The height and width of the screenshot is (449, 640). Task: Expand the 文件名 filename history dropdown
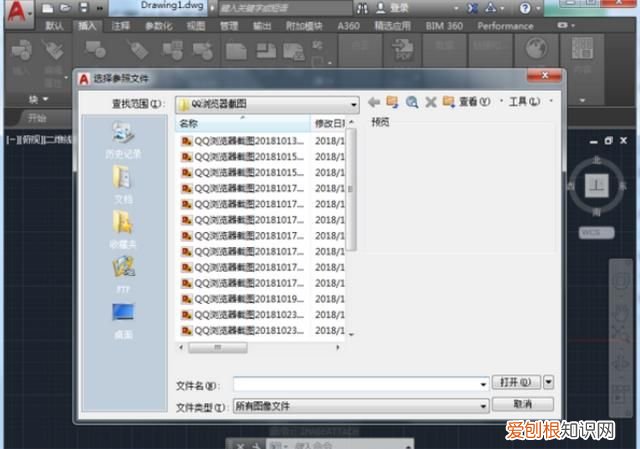coord(483,384)
